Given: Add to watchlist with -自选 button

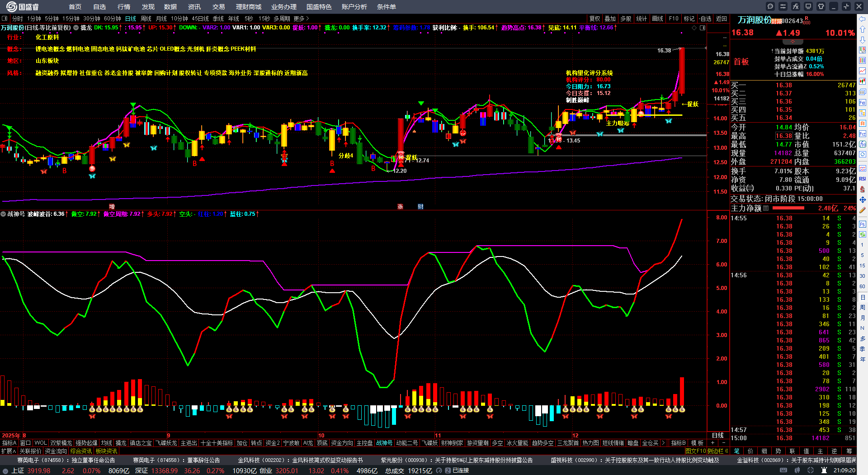Looking at the screenshot, I should pyautogui.click(x=705, y=19).
